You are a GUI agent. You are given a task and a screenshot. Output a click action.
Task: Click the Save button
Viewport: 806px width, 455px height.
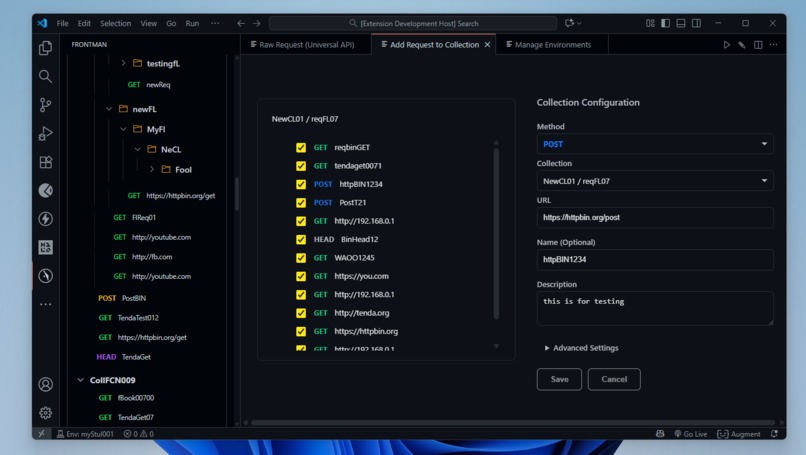pos(559,379)
